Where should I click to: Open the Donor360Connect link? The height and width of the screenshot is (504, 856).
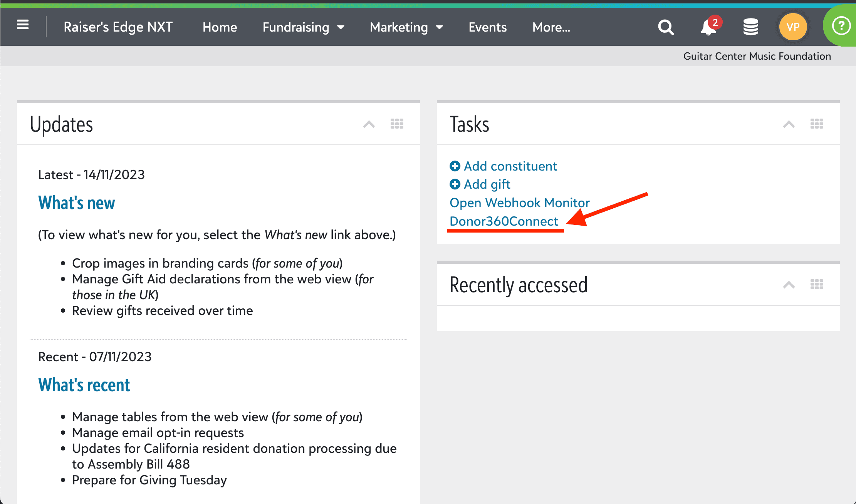(x=504, y=221)
